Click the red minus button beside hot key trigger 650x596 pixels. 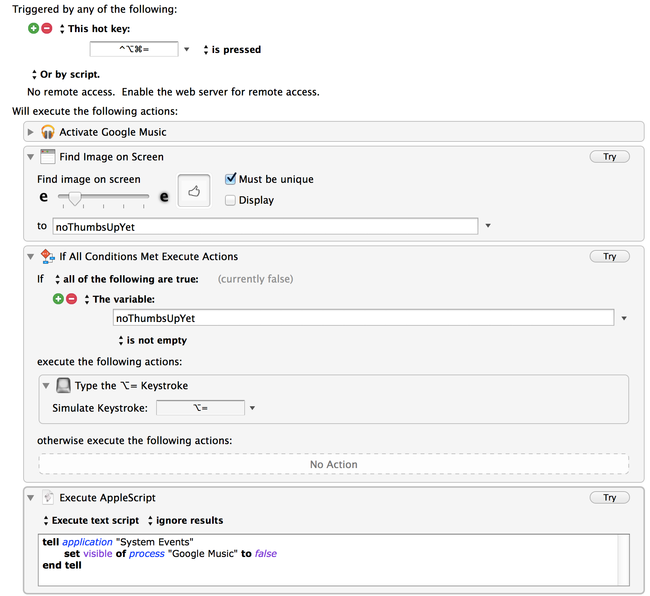[x=47, y=29]
